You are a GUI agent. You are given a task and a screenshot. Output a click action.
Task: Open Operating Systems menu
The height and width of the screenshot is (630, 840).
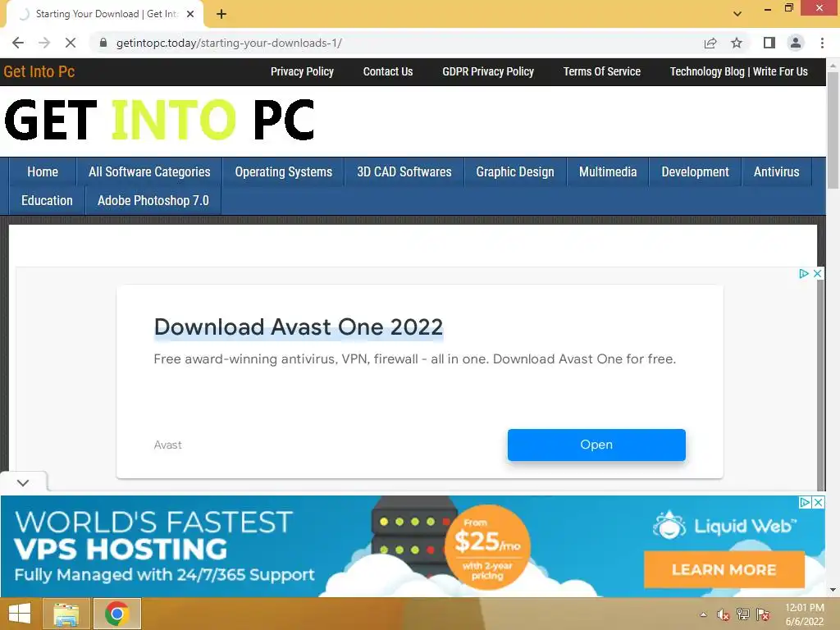click(x=283, y=172)
